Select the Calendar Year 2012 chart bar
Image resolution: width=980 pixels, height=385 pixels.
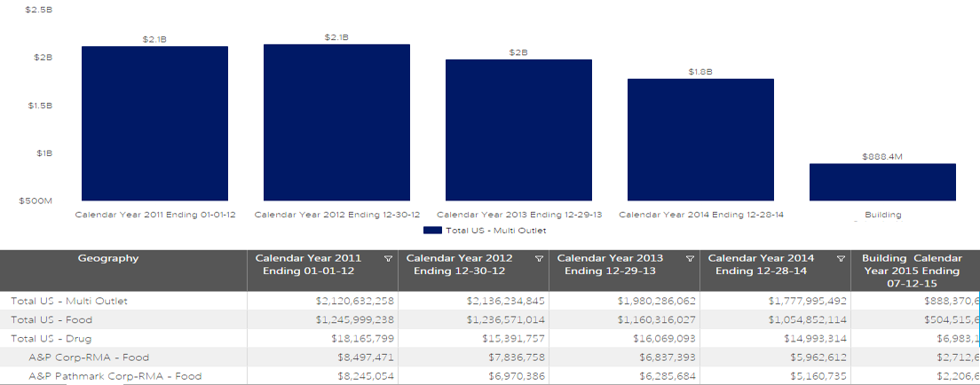coord(336,122)
